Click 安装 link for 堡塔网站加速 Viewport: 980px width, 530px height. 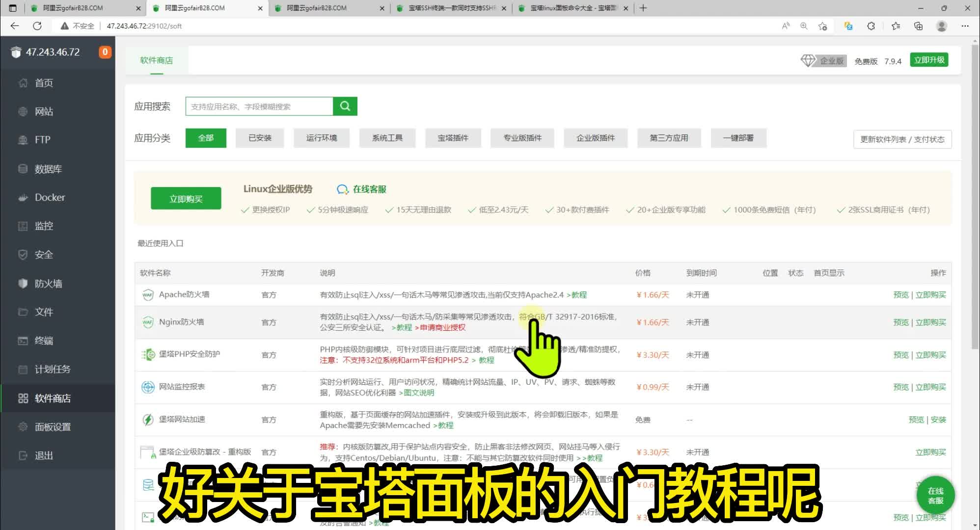938,420
